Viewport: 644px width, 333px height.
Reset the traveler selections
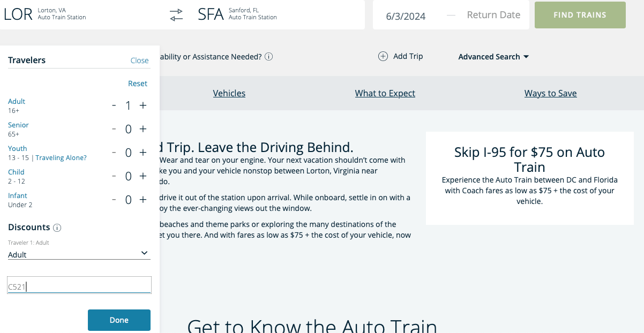pyautogui.click(x=138, y=83)
